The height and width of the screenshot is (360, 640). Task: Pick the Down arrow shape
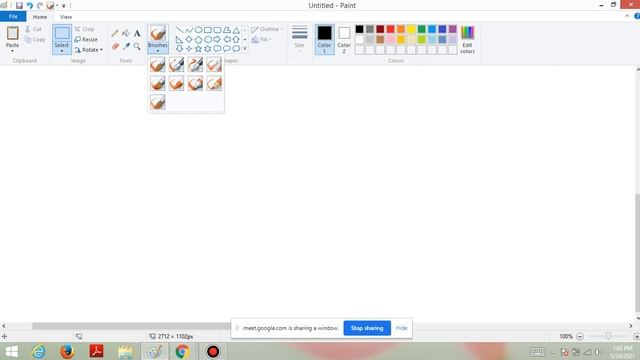[x=179, y=49]
